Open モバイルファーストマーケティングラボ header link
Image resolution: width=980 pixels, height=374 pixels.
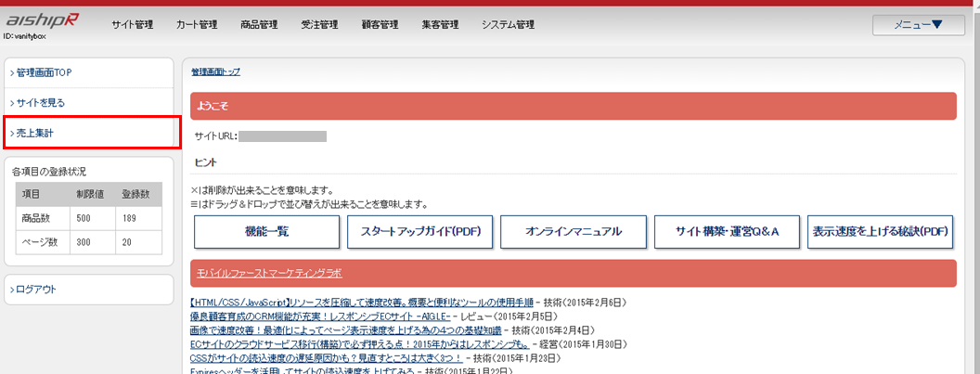269,273
